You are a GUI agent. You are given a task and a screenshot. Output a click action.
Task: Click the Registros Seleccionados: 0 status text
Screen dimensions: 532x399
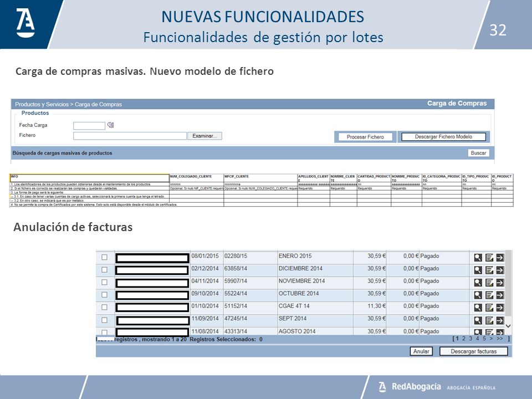226,339
